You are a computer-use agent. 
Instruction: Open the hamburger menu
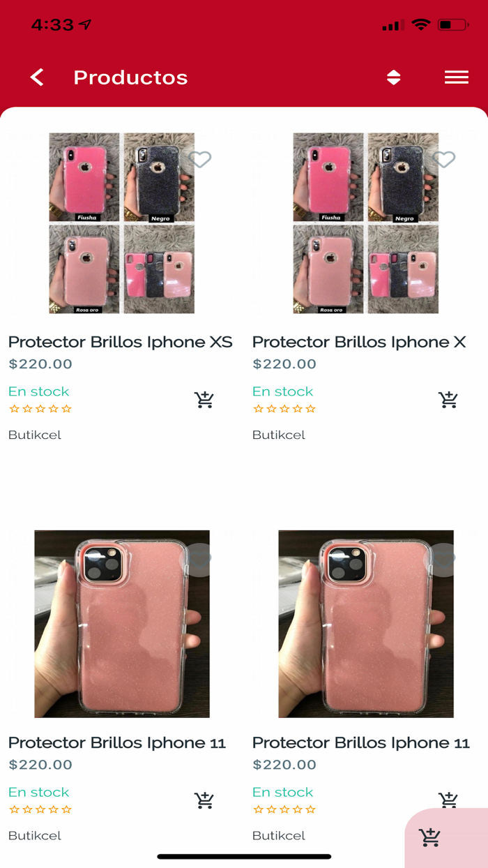457,77
